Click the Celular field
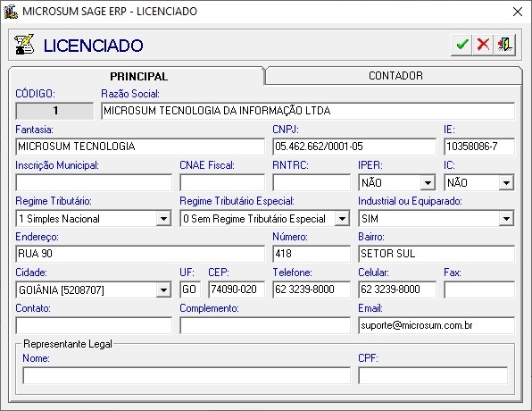The width and height of the screenshot is (532, 411). [397, 289]
